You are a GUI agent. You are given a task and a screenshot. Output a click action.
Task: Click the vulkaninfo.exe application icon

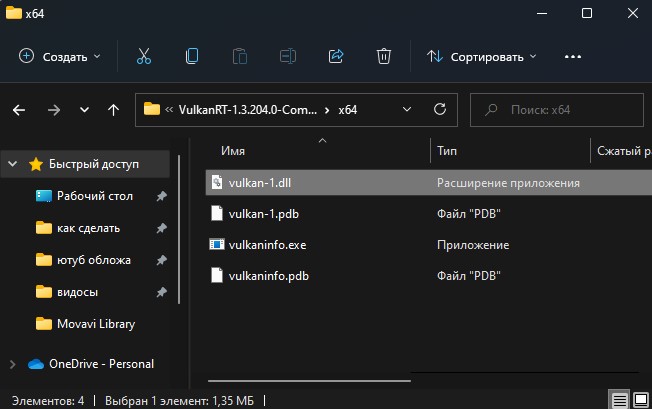tap(217, 244)
